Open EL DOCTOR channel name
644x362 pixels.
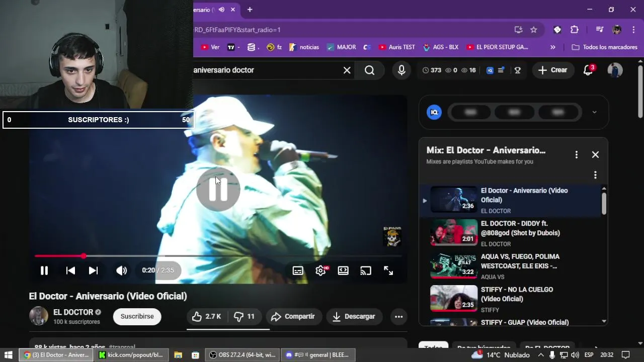pyautogui.click(x=73, y=312)
